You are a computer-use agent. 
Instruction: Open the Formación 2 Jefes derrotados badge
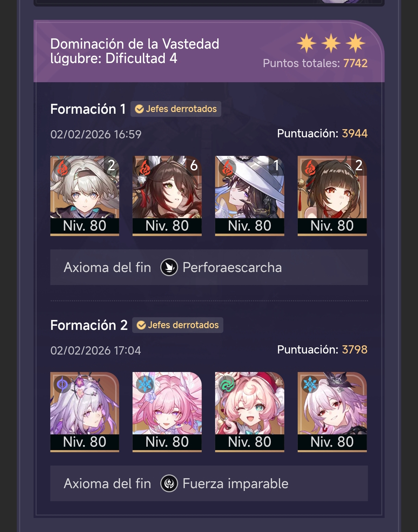tap(178, 325)
